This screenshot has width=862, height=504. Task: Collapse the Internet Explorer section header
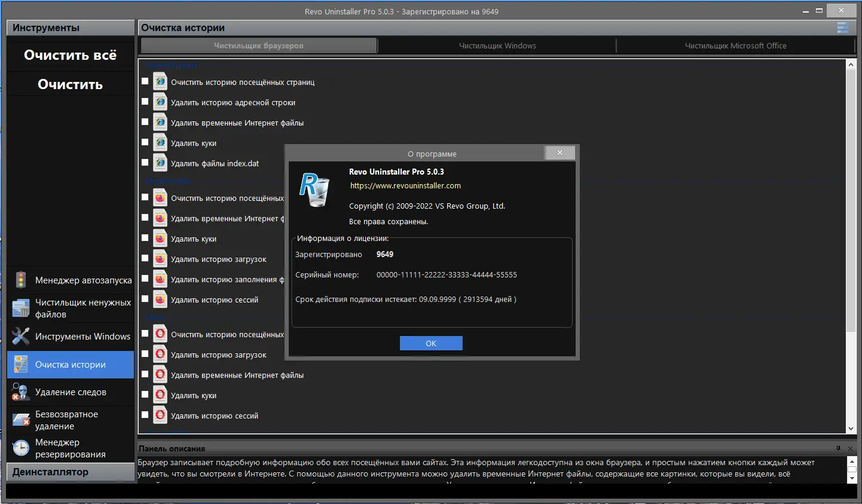click(172, 65)
